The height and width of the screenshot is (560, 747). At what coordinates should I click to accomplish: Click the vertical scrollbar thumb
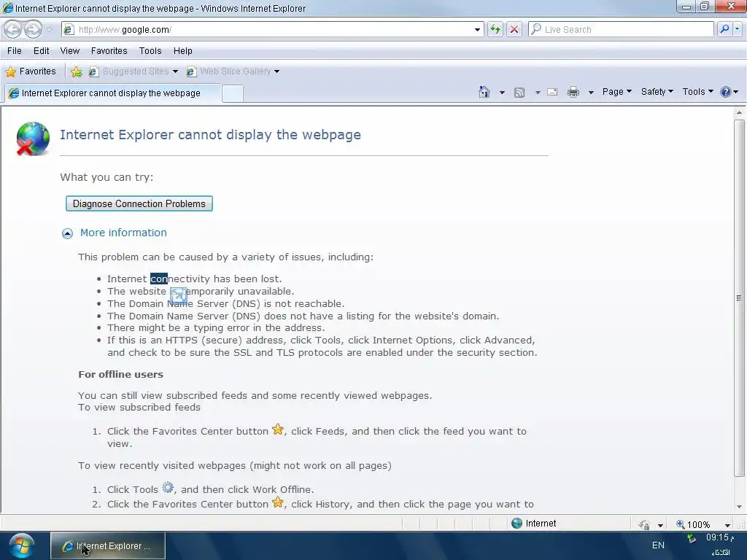pyautogui.click(x=739, y=298)
